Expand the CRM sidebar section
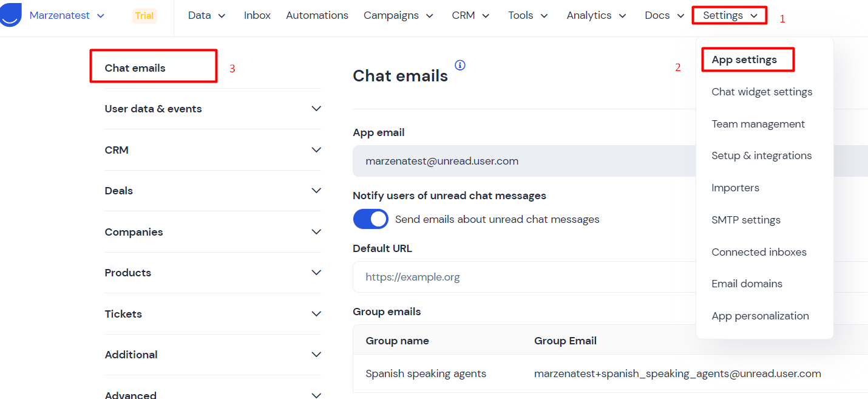868x399 pixels. [x=212, y=150]
